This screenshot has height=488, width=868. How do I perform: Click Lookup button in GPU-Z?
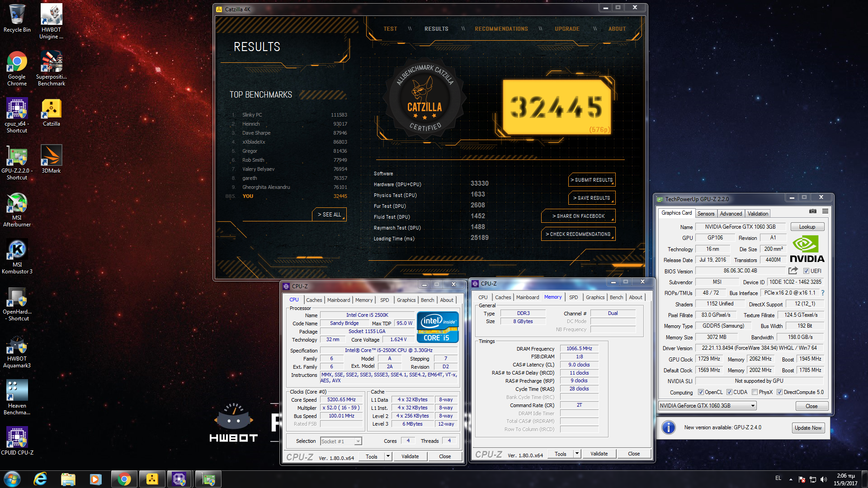(x=807, y=227)
